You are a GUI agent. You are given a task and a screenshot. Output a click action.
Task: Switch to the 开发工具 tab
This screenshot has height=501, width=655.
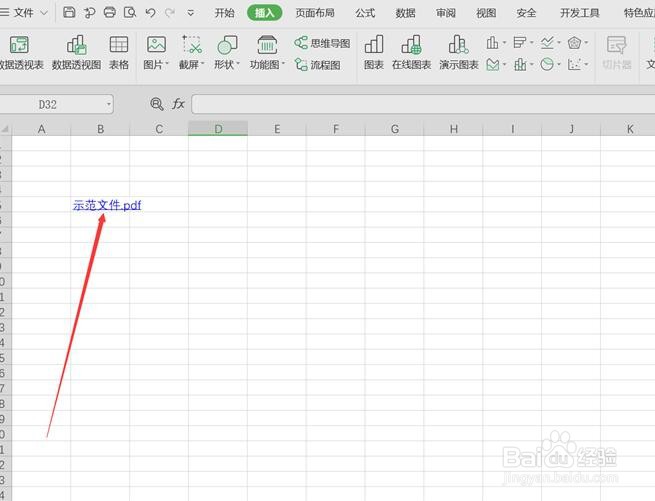(579, 13)
